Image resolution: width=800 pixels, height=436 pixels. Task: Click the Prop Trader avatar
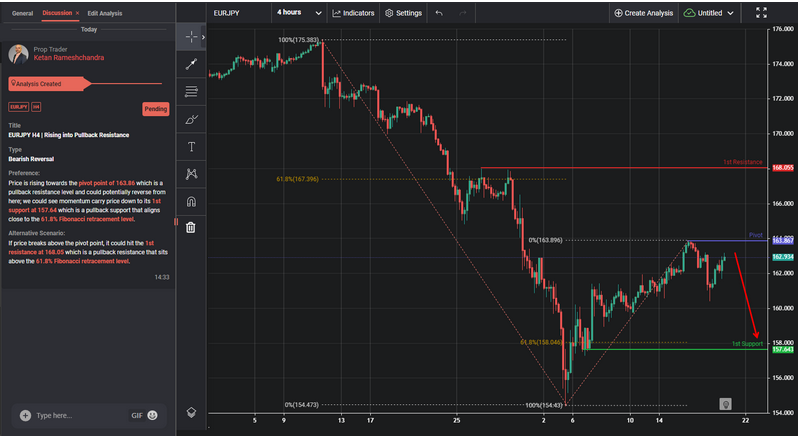click(x=18, y=54)
